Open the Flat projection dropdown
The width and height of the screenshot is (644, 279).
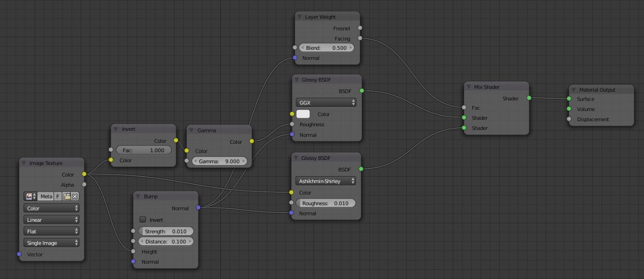click(x=51, y=231)
